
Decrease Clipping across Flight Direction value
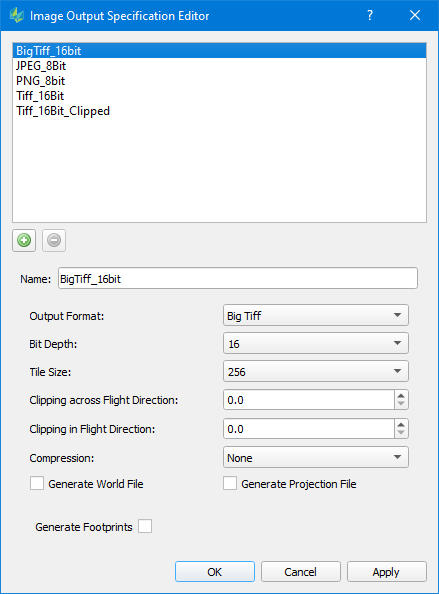tap(401, 404)
